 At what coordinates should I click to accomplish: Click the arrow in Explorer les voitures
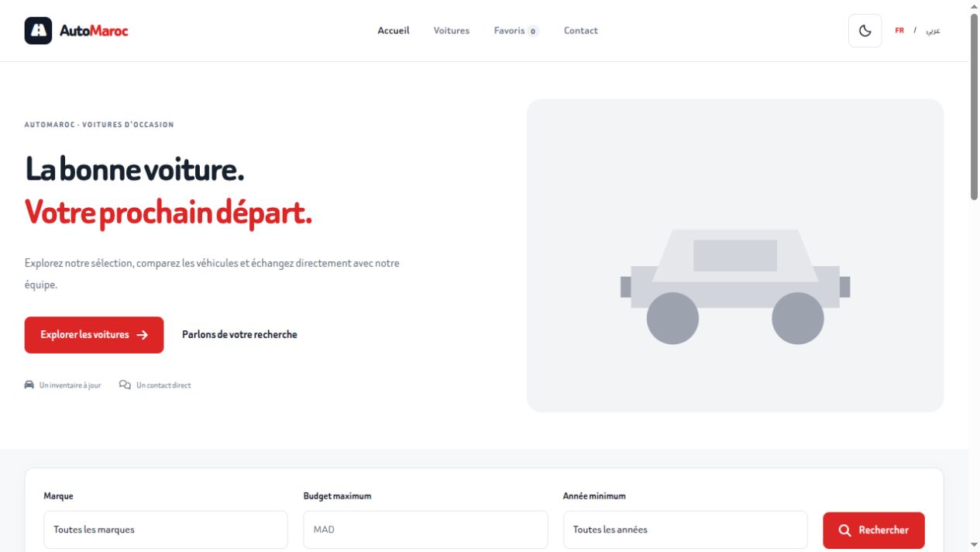(x=142, y=335)
